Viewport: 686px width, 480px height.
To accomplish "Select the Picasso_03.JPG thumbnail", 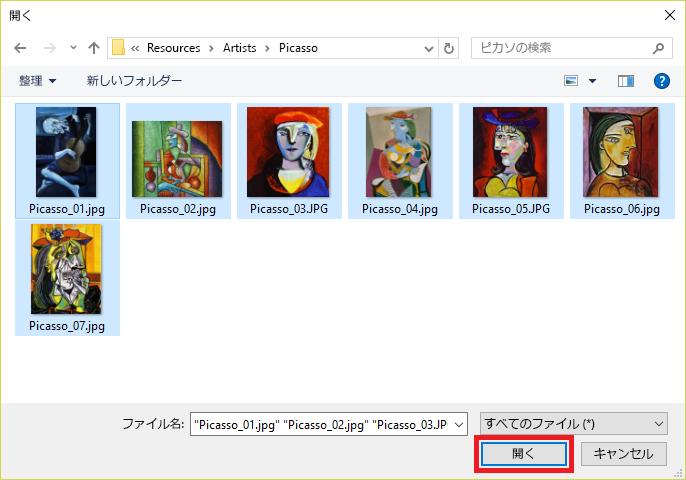I will pos(288,152).
